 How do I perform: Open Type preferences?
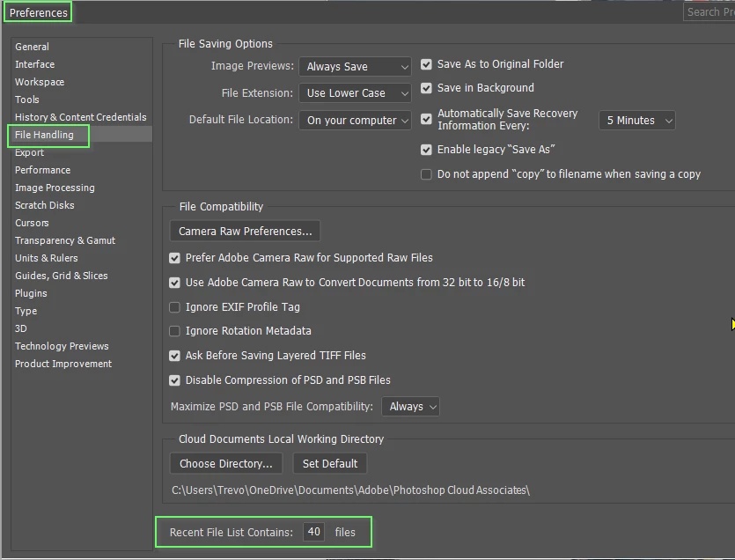click(x=26, y=311)
